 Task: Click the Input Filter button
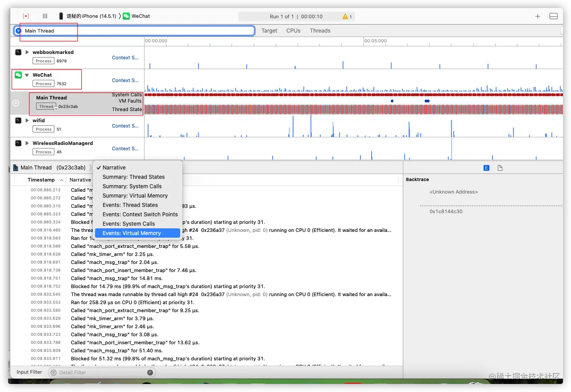coord(29,372)
